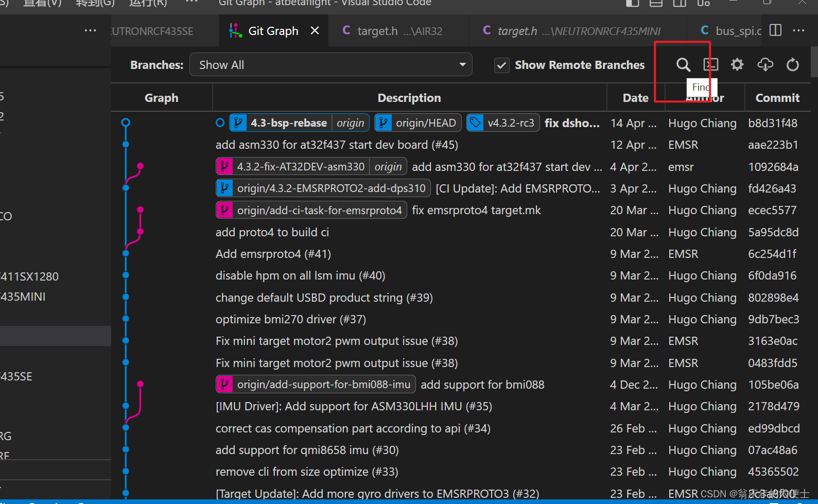Fetch from remotes using cloud download icon

[765, 65]
